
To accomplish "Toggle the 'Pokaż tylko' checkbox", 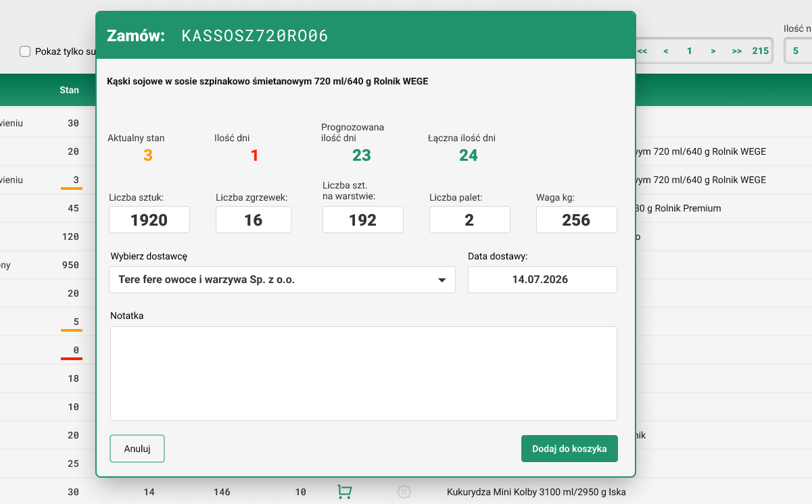I will coord(26,51).
